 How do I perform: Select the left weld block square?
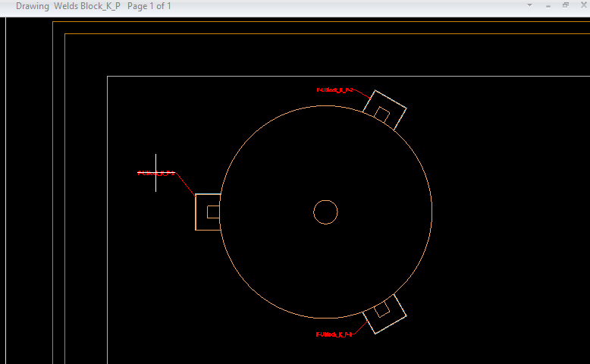click(x=197, y=212)
